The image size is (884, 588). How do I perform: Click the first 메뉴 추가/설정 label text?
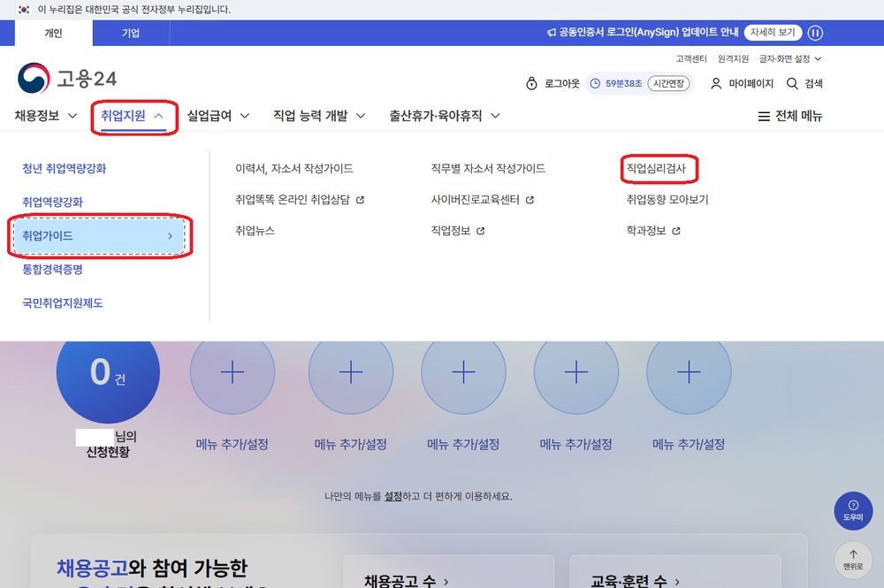pyautogui.click(x=232, y=444)
